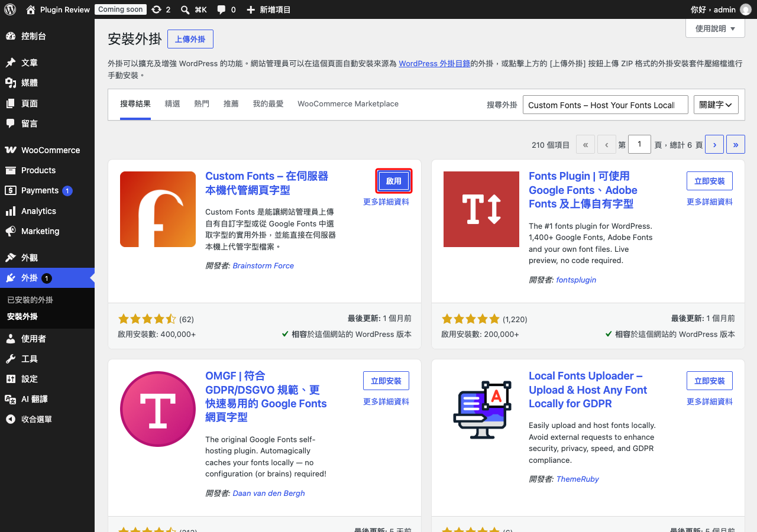Switch to the 精選 tab
757x532 pixels.
[x=172, y=104]
